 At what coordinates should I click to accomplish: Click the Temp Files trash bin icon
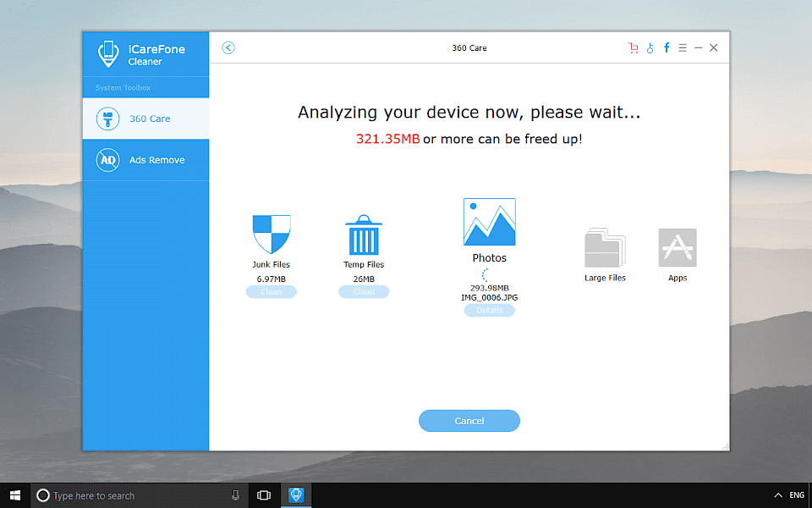point(364,235)
